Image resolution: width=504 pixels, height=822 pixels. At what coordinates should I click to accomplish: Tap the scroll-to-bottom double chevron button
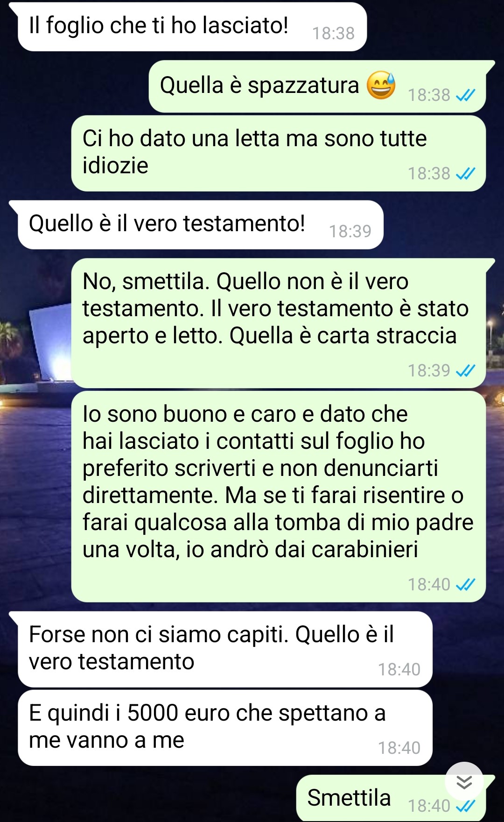(x=464, y=781)
